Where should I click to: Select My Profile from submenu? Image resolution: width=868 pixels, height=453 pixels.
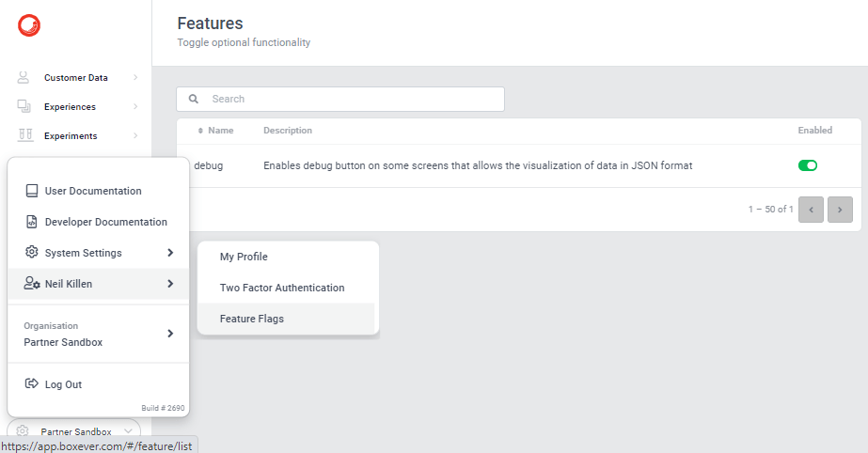coord(244,257)
